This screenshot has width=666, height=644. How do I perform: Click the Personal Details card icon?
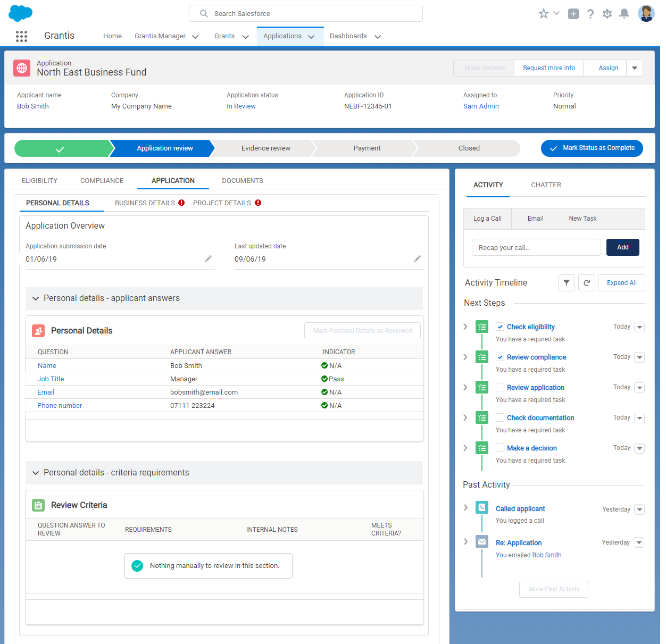pyautogui.click(x=38, y=331)
